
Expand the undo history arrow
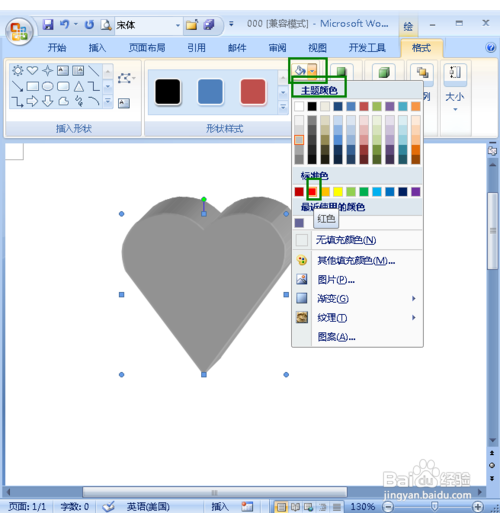pyautogui.click(x=76, y=24)
